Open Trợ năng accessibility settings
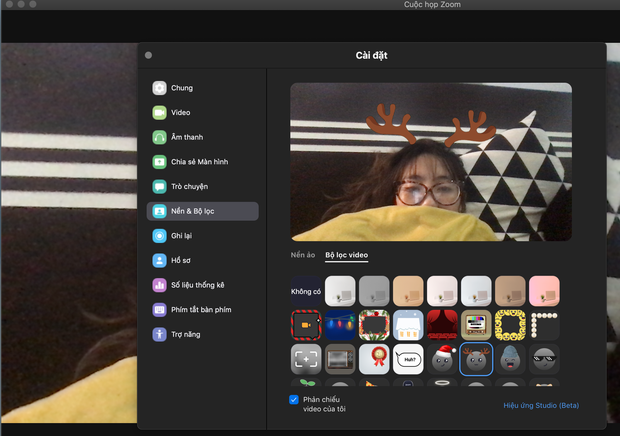 (x=185, y=334)
